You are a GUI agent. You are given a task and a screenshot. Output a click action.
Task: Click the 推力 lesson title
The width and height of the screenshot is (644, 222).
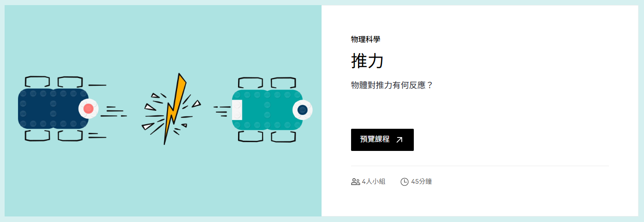(367, 61)
